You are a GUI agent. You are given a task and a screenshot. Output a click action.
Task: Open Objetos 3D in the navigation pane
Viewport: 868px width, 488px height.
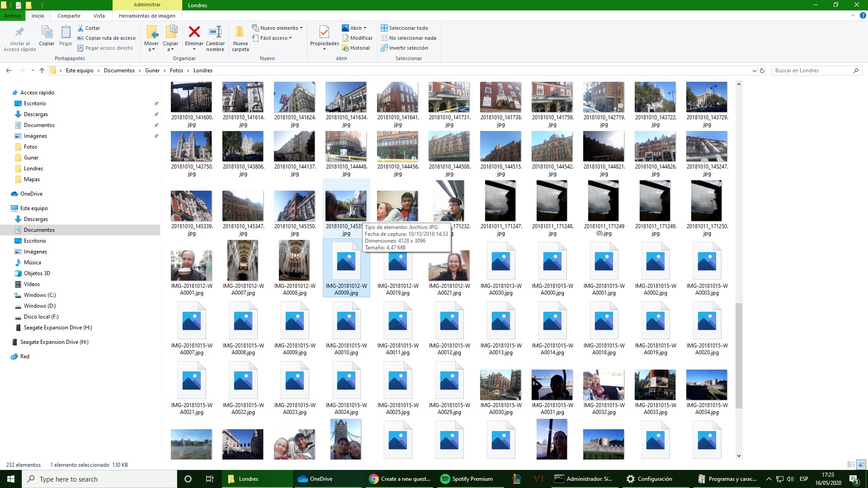pos(37,273)
